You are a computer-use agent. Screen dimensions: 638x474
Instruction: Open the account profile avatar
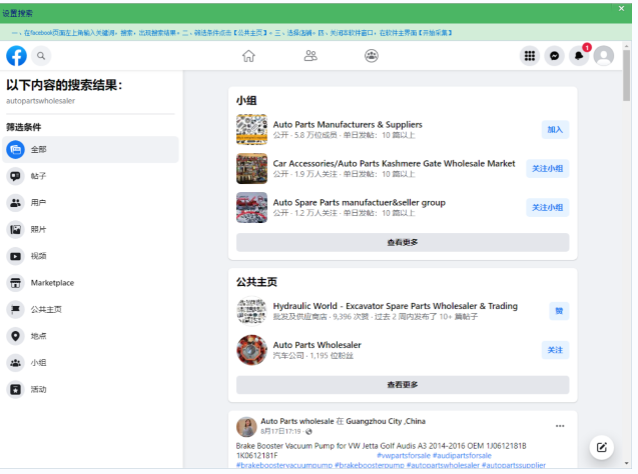click(604, 56)
